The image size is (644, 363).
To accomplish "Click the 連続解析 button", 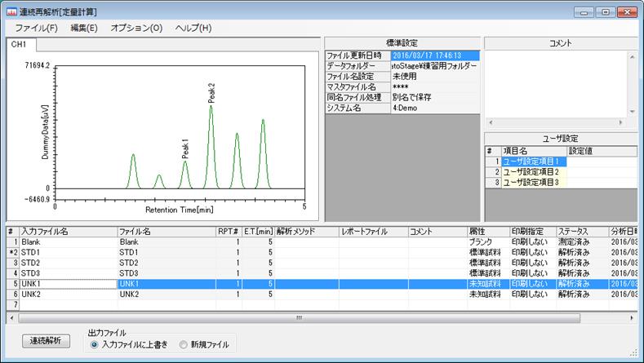I will point(47,340).
